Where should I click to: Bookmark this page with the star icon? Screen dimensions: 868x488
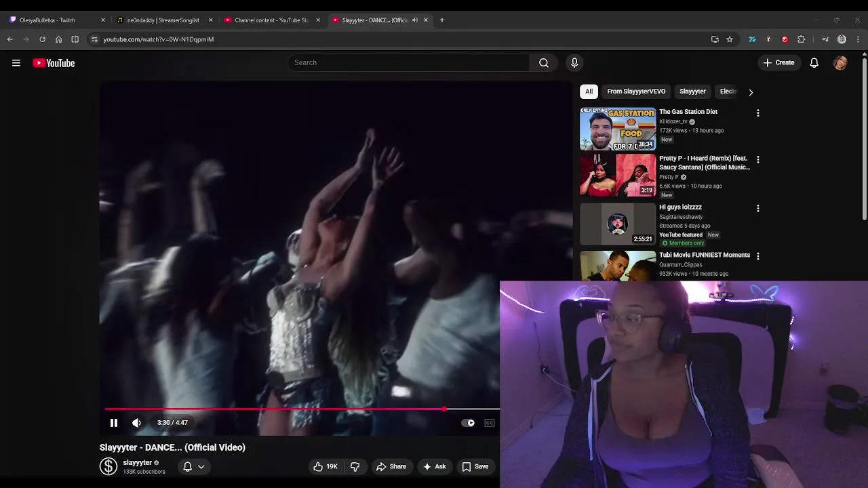pyautogui.click(x=730, y=39)
